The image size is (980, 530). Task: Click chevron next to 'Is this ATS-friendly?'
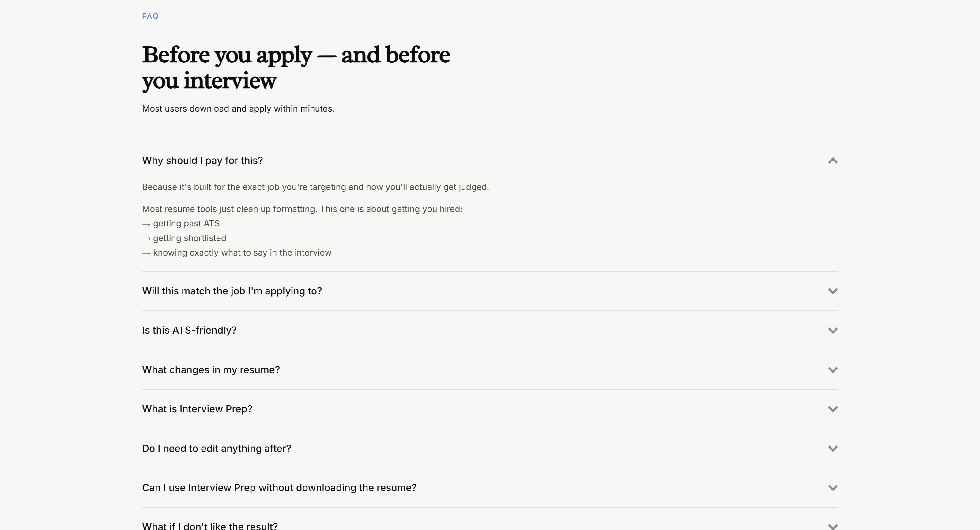(832, 331)
